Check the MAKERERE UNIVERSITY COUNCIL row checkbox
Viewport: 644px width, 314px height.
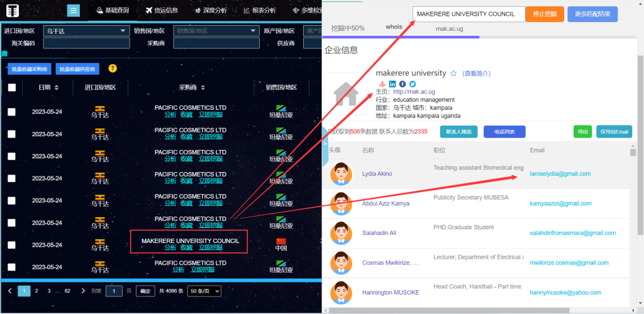point(12,245)
